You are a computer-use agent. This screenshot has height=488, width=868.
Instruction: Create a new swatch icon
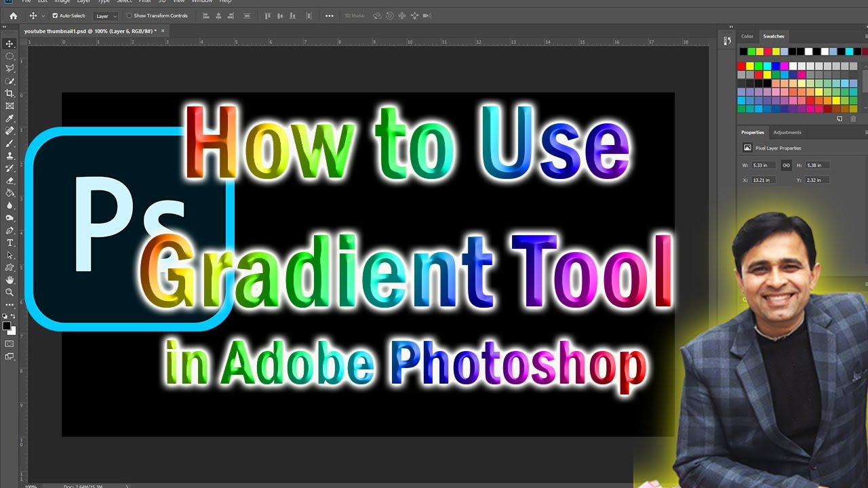(x=840, y=119)
